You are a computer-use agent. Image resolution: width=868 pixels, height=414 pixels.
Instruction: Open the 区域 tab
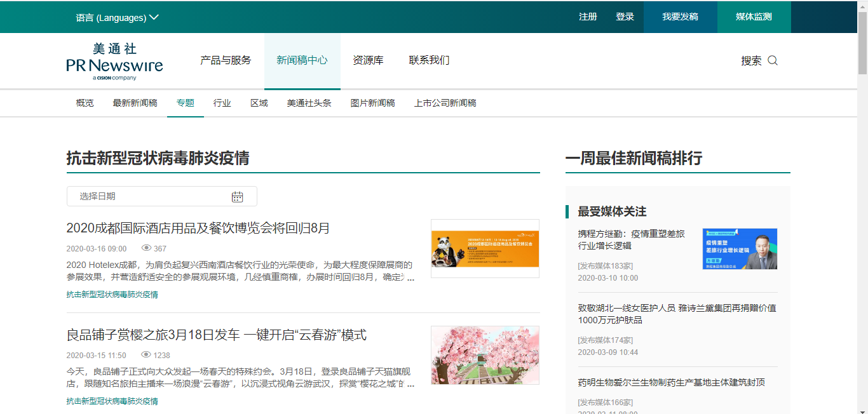point(259,103)
